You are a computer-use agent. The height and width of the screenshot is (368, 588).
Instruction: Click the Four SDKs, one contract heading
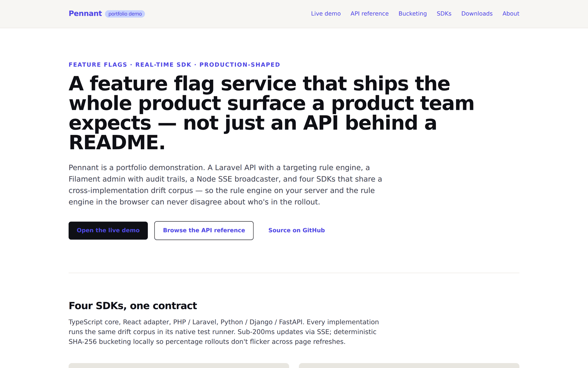(133, 306)
